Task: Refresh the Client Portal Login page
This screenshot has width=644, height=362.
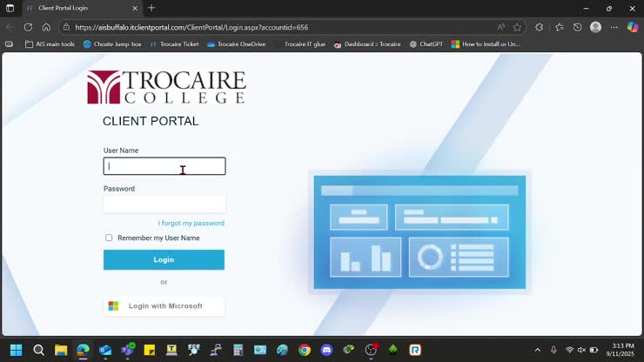Action: pos(28,28)
